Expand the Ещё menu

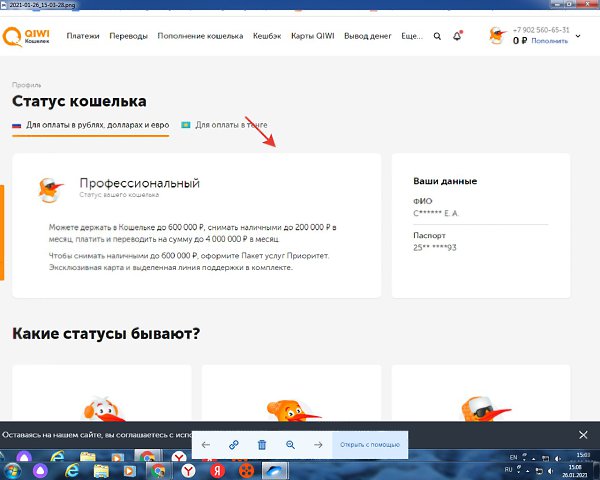(411, 36)
